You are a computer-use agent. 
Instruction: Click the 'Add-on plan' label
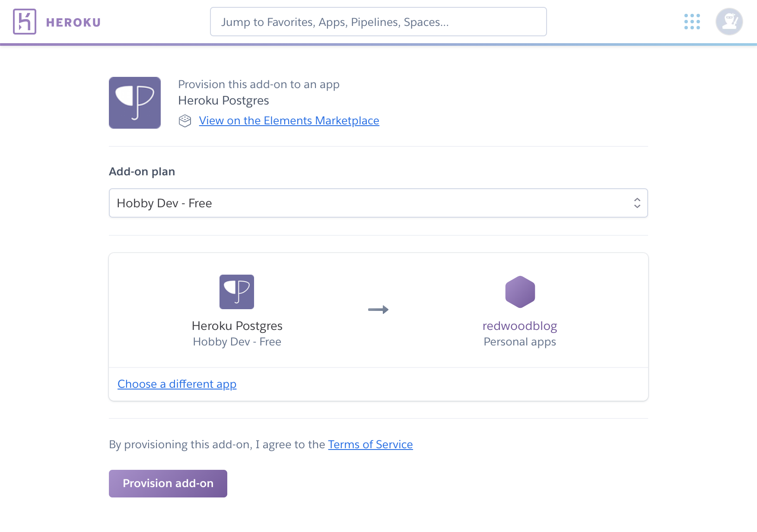pyautogui.click(x=142, y=171)
